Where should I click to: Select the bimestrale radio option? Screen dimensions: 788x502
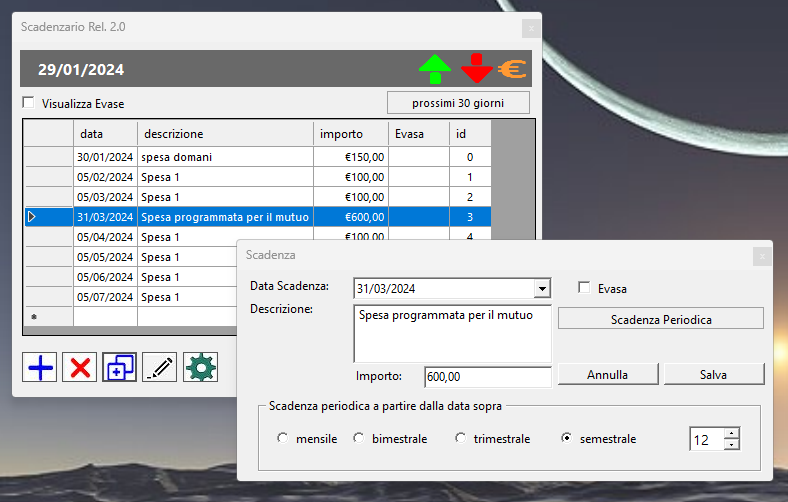[359, 438]
